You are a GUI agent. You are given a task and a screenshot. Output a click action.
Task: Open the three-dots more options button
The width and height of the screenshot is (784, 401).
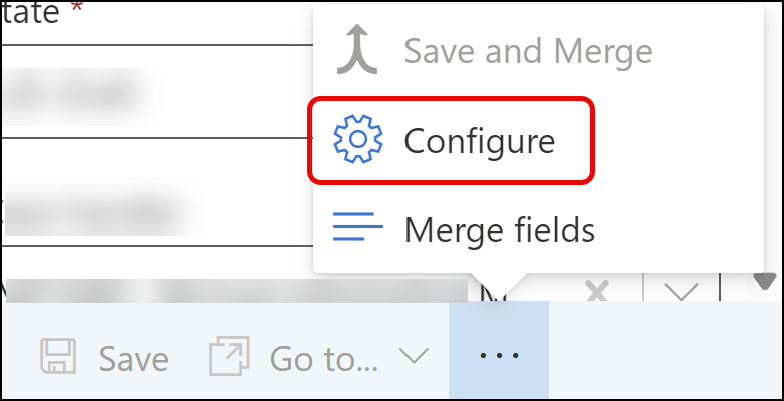click(x=499, y=357)
